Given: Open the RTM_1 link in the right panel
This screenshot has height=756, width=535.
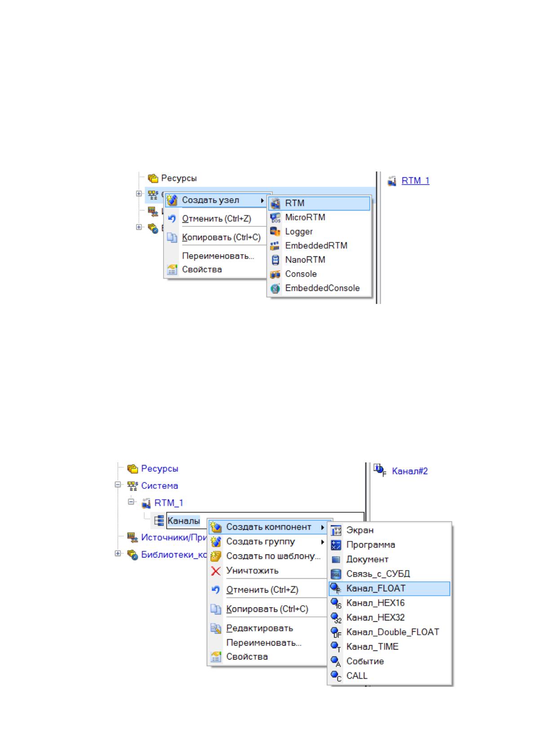Looking at the screenshot, I should coord(416,180).
